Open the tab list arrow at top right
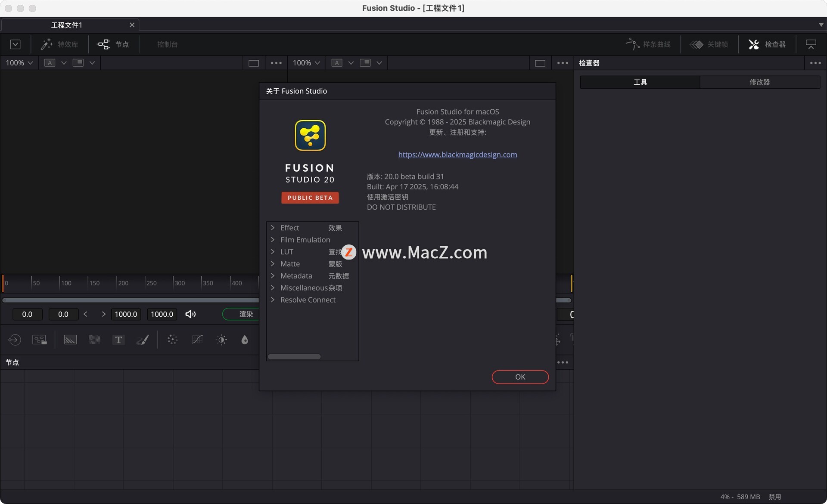Image resolution: width=827 pixels, height=504 pixels. pos(821,25)
